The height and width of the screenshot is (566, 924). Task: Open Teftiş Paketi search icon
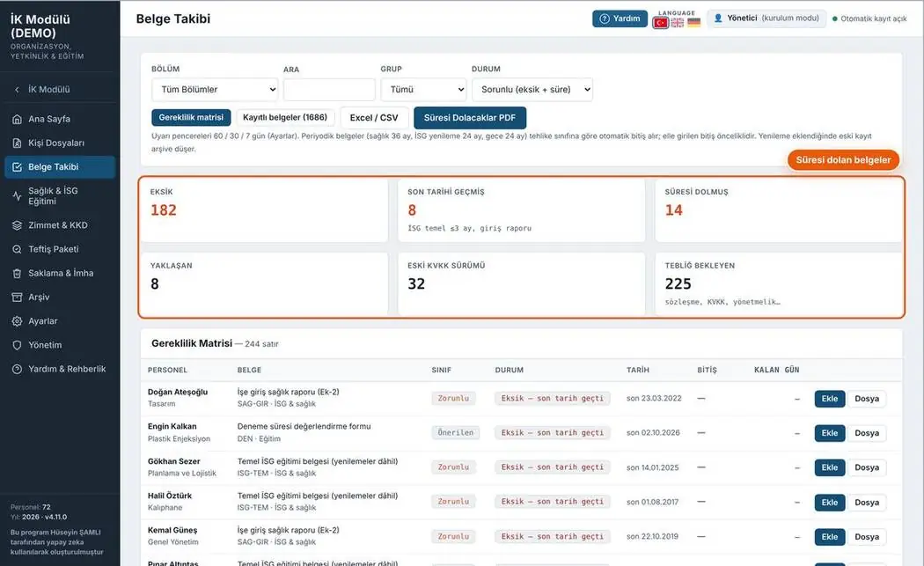(x=17, y=249)
